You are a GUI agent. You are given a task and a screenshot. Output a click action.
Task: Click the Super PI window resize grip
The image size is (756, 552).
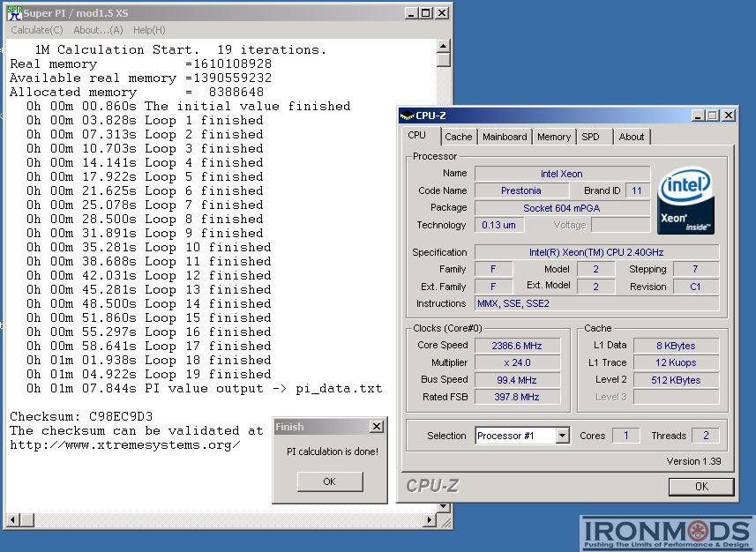tap(445, 521)
